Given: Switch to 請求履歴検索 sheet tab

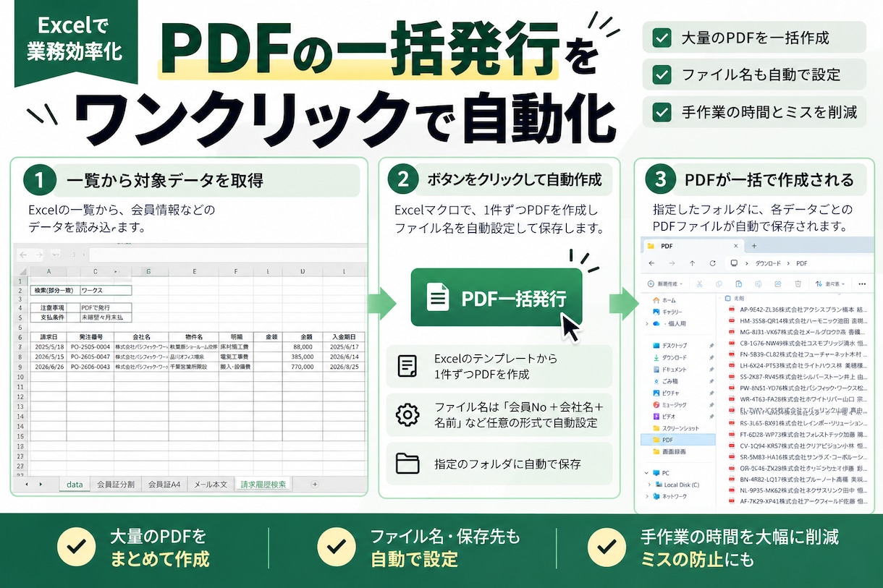Looking at the screenshot, I should 263,485.
